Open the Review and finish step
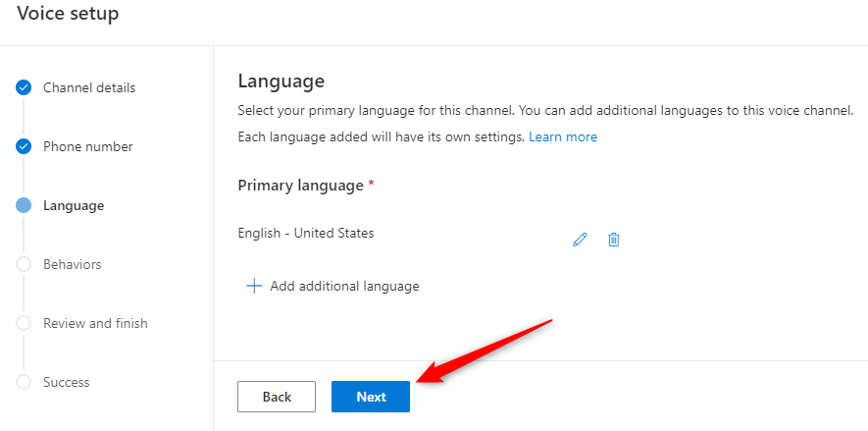 pyautogui.click(x=95, y=324)
